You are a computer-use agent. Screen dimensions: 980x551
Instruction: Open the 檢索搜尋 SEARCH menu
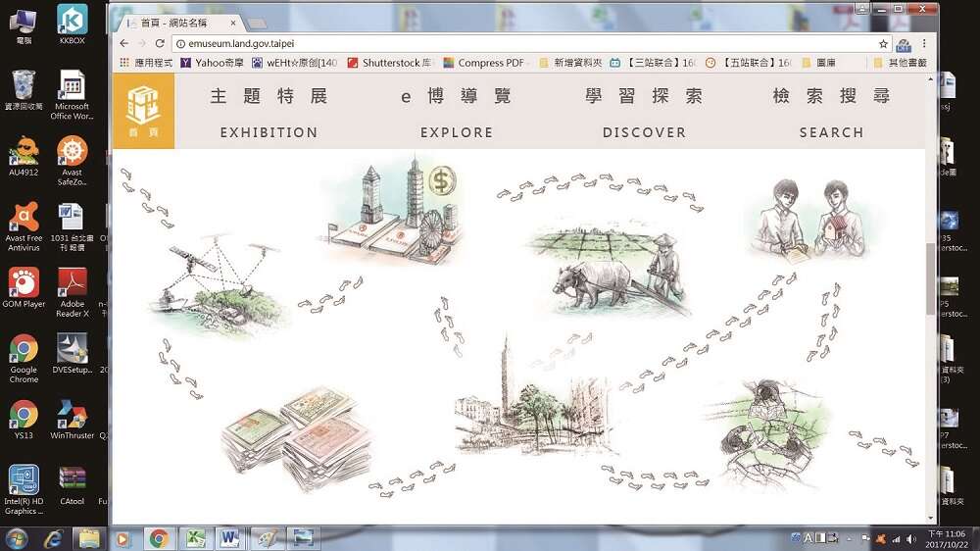(831, 113)
